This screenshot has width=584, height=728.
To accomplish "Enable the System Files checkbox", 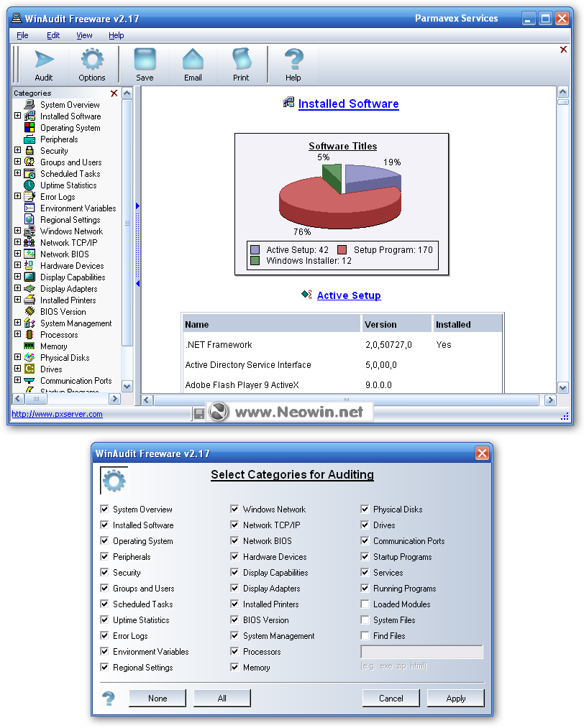I will tap(365, 619).
